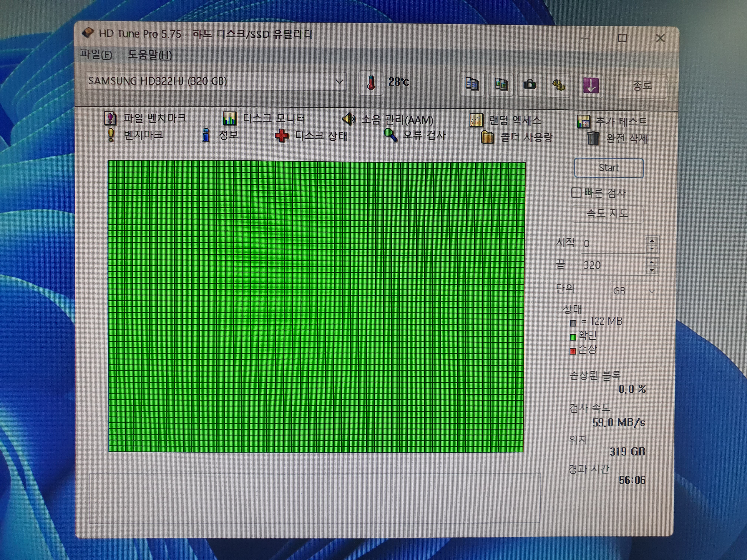Click the copy info to clipboard icon
The height and width of the screenshot is (560, 747).
click(x=472, y=84)
